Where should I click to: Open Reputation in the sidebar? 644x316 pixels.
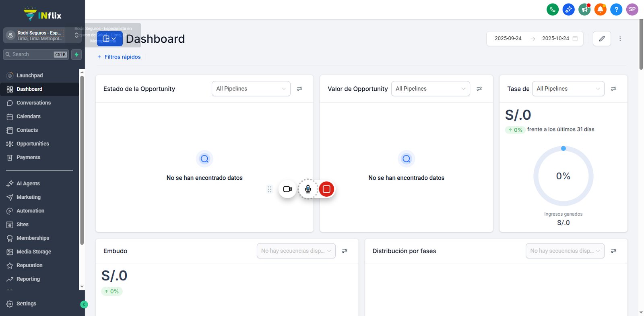pyautogui.click(x=39, y=265)
